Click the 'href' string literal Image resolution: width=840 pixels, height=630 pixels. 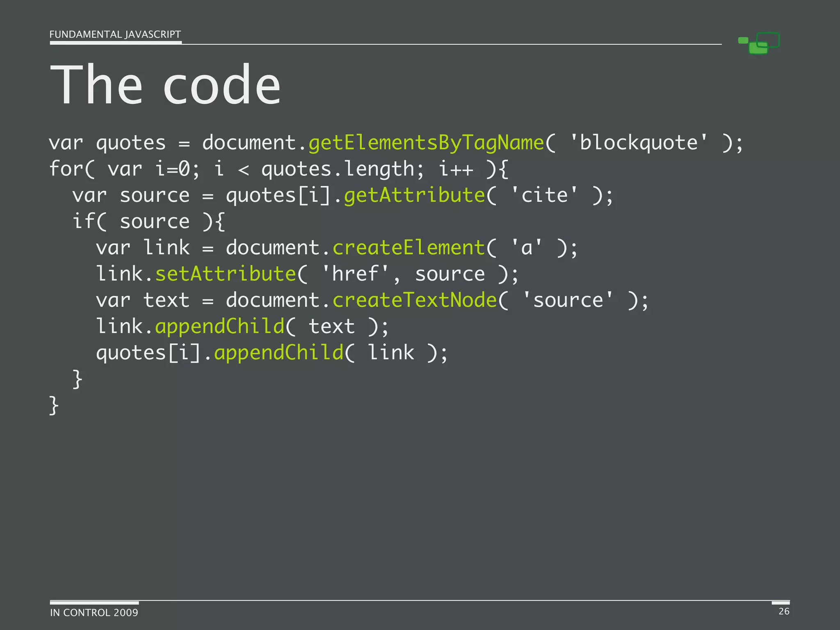[355, 274]
